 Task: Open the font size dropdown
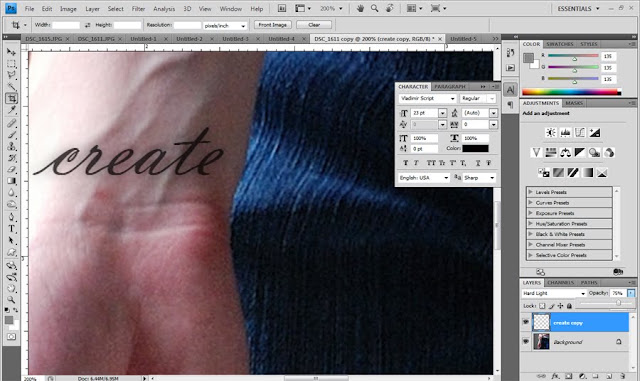442,113
